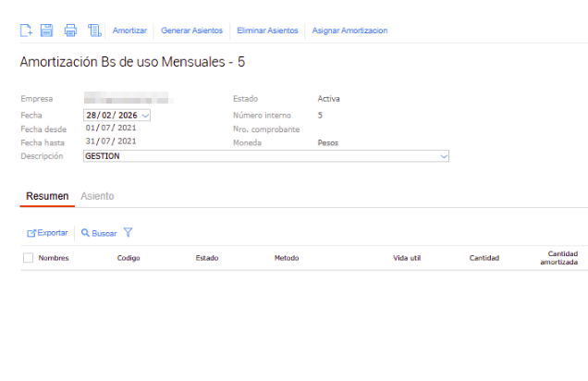The height and width of the screenshot is (381, 588).
Task: Open the filter funnel icon
Action: 128,233
